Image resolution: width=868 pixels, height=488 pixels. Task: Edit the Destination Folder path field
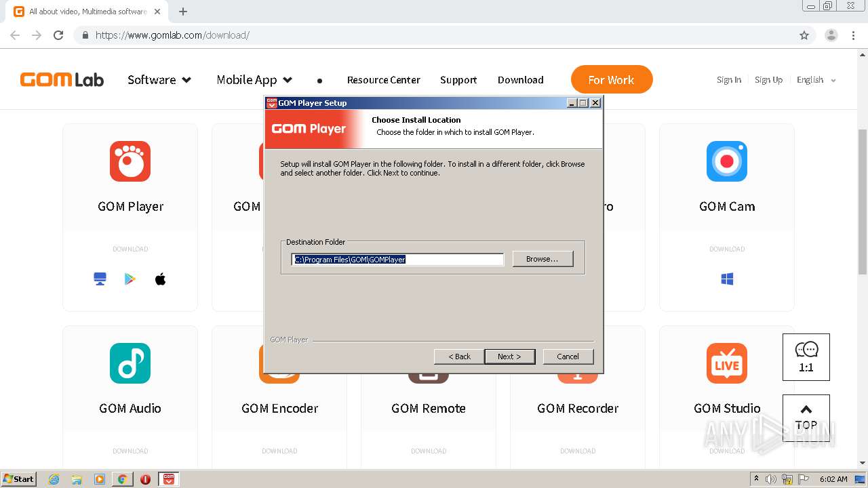tap(397, 259)
